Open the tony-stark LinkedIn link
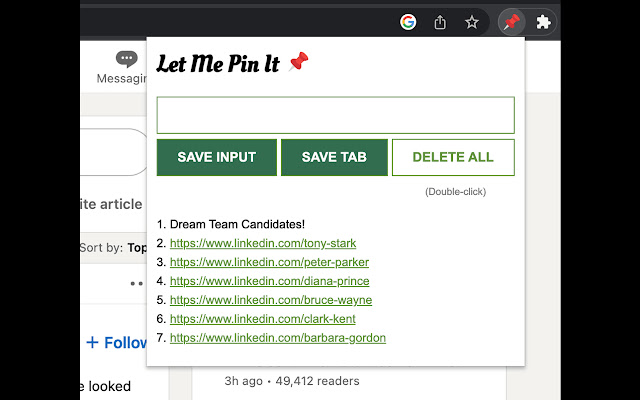 point(263,243)
